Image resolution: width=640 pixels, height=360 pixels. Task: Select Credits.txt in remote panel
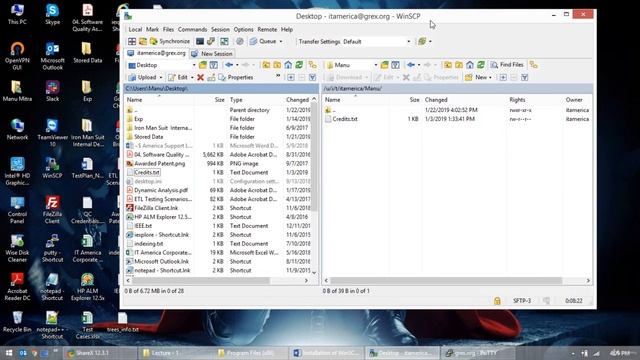[345, 119]
